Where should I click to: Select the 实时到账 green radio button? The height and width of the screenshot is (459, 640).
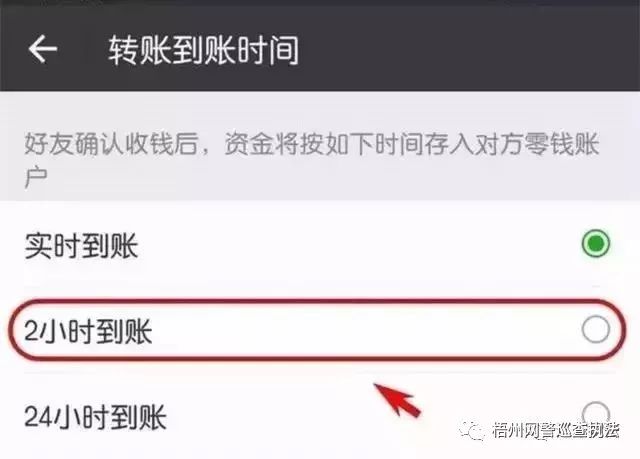pyautogui.click(x=596, y=244)
